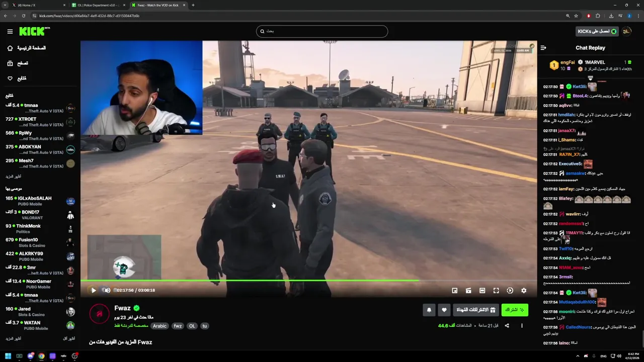Toggle picture-in-picture mode

(x=455, y=291)
